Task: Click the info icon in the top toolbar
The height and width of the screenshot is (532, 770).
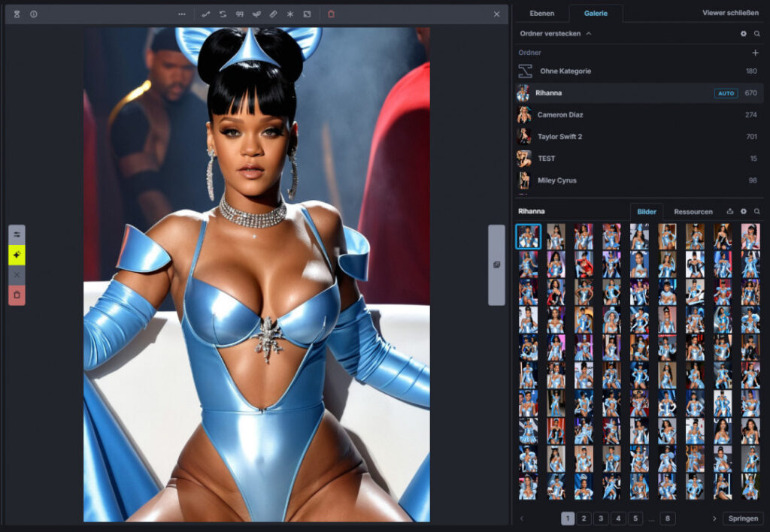Action: tap(35, 14)
